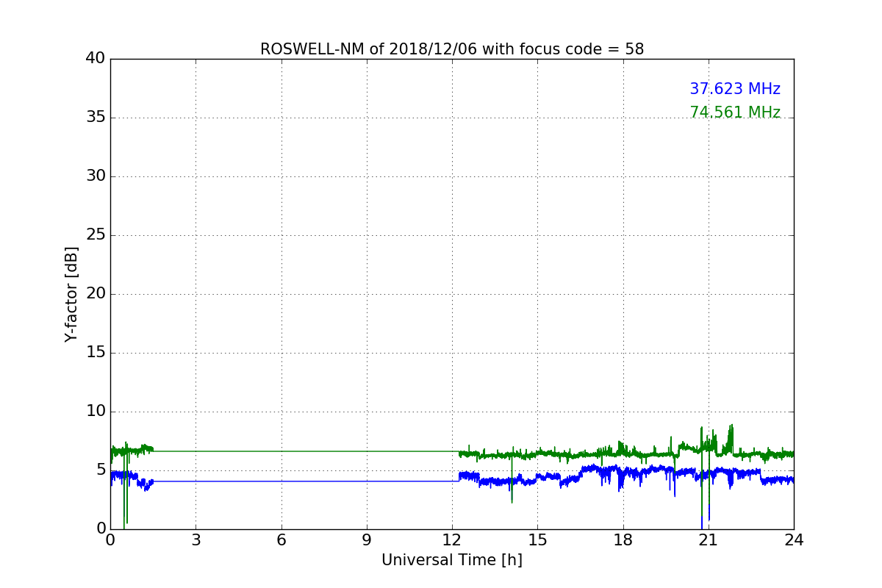Click the Y-factor [dB] axis label
The height and width of the screenshot is (588, 882).
coord(71,294)
